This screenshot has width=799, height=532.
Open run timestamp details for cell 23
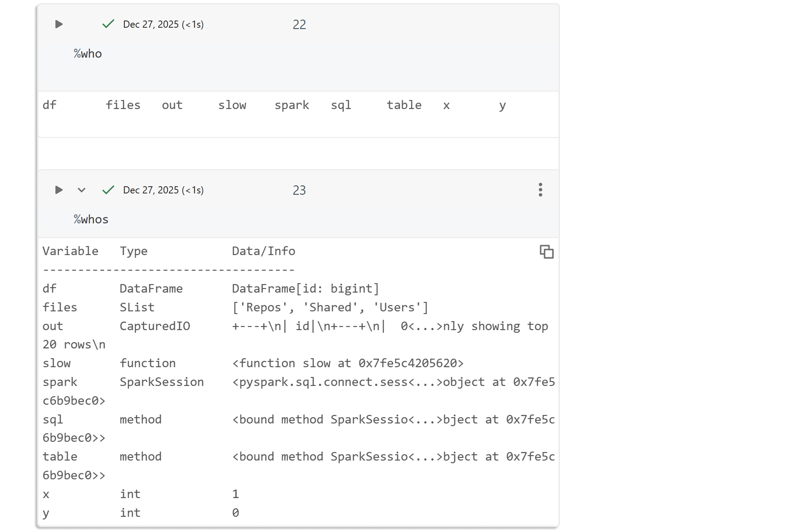(x=163, y=190)
